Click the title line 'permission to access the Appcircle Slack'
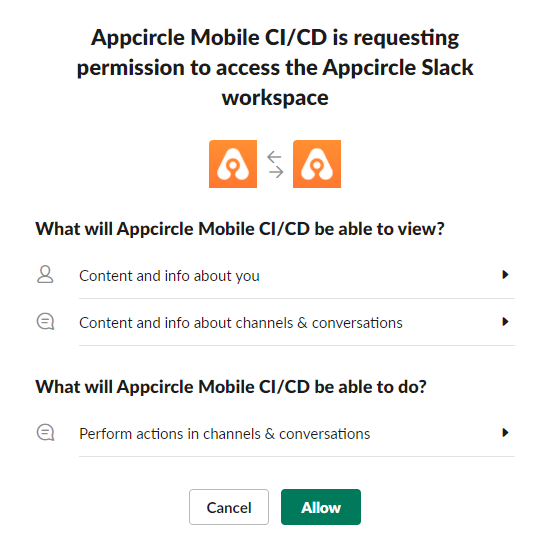 (275, 68)
